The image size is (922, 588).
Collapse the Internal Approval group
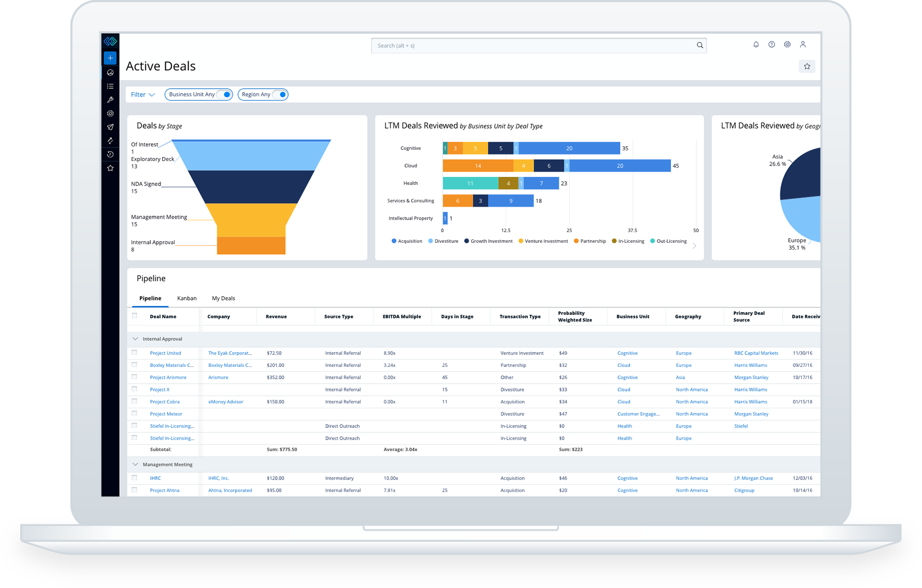coord(136,339)
